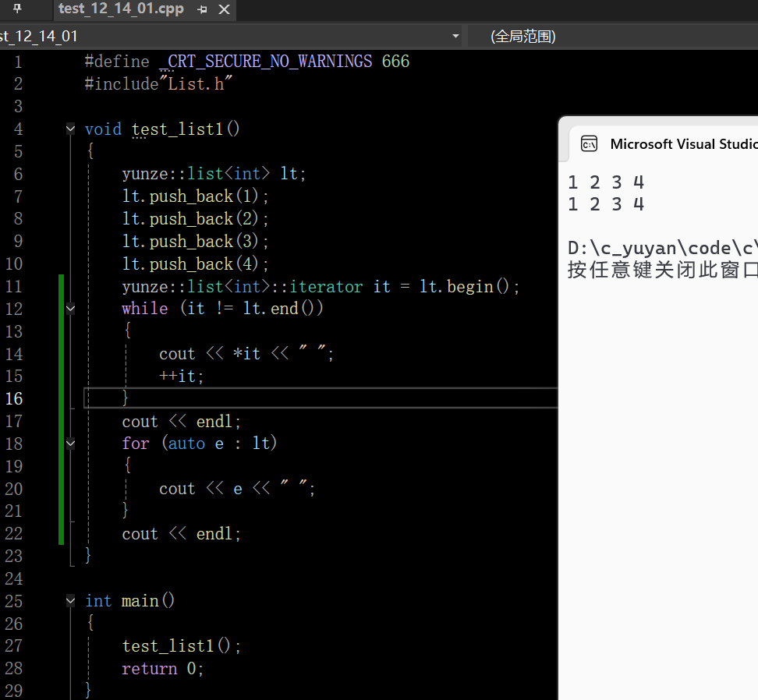Screen dimensions: 758x700
Task: Collapse the while loop block
Action: pyautogui.click(x=71, y=308)
